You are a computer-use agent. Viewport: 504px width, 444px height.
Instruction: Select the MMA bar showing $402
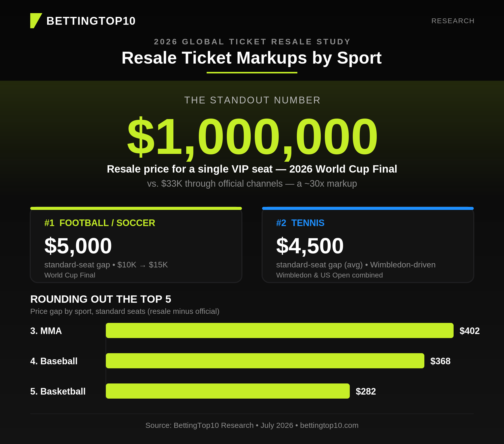click(x=280, y=330)
